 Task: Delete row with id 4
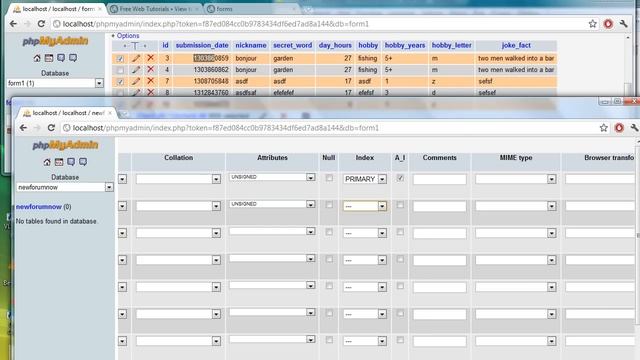tap(151, 70)
